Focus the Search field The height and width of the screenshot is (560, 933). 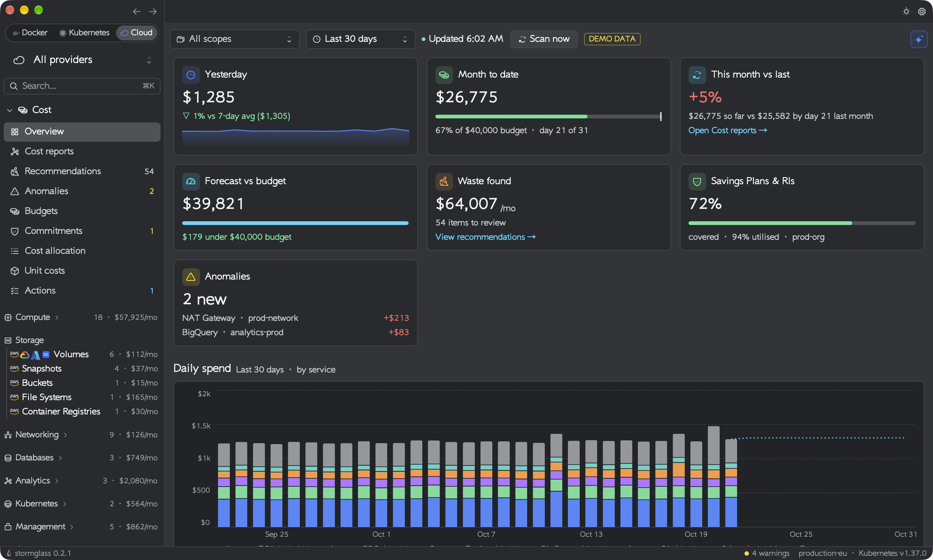coord(82,86)
